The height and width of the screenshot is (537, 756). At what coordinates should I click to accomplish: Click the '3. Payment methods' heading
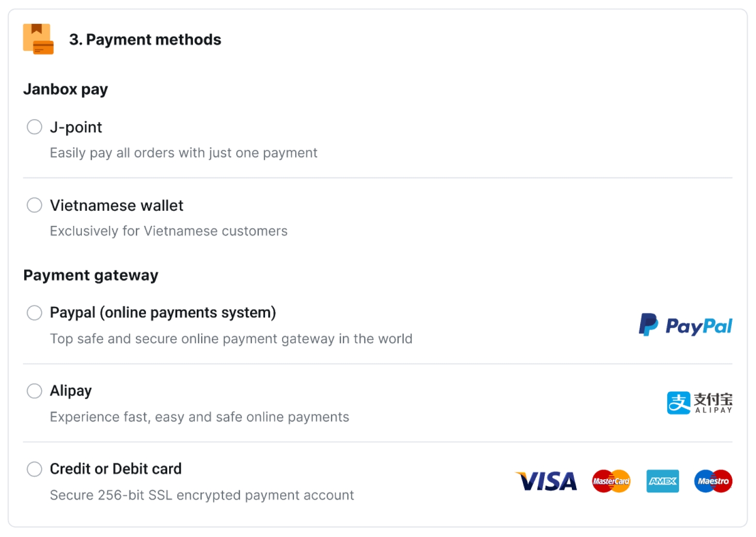[x=145, y=39]
